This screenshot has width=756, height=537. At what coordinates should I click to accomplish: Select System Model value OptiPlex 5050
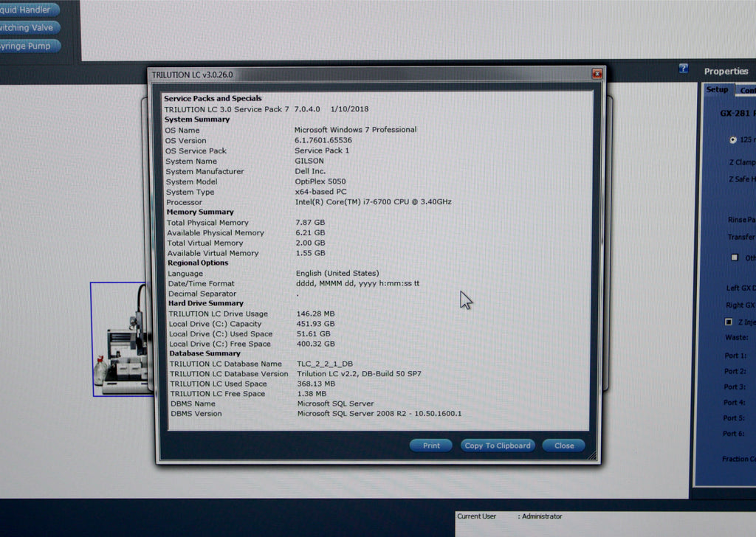coord(320,181)
